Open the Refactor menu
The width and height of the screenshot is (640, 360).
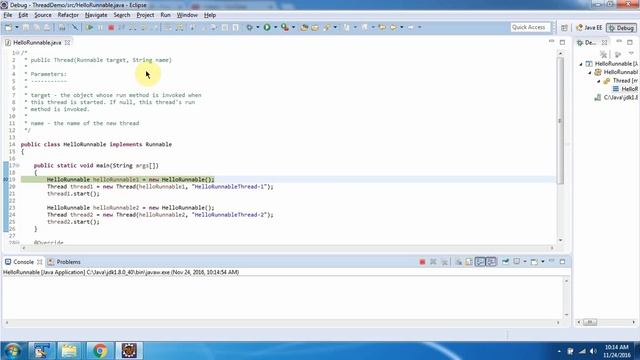point(68,15)
